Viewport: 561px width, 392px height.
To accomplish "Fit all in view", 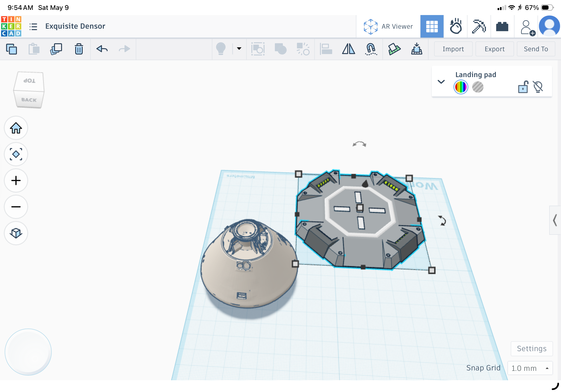I will 16,154.
